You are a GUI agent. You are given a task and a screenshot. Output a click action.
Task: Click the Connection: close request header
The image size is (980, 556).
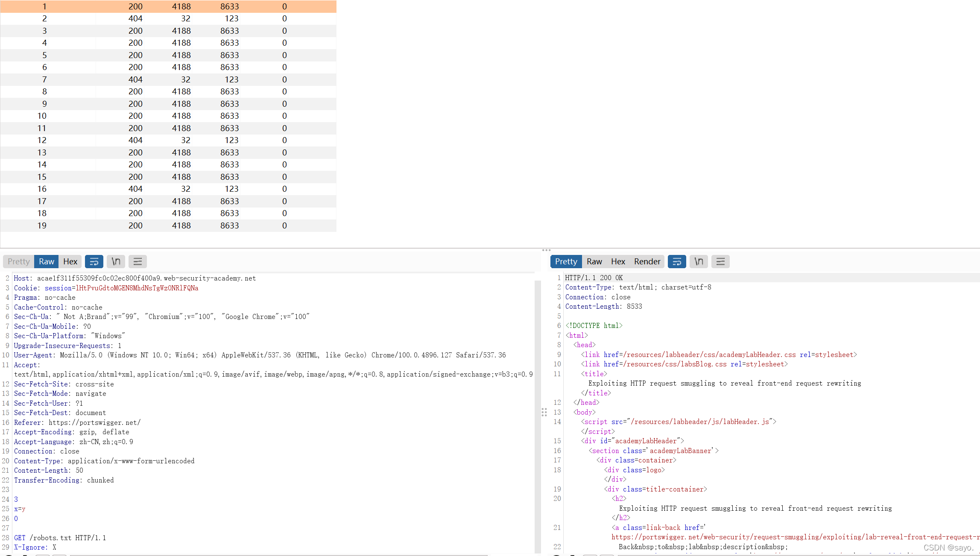tap(47, 451)
